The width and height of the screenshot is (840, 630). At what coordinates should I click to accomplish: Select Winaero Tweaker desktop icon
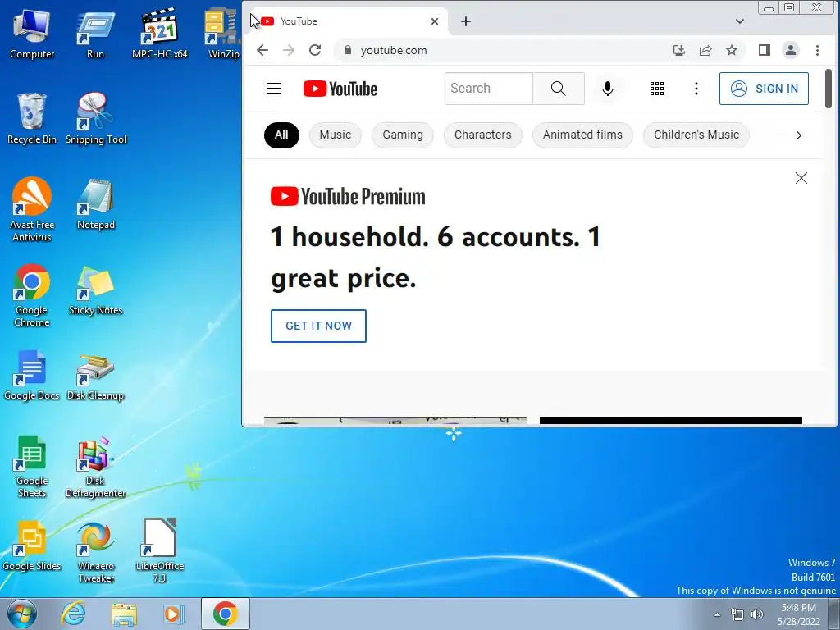[x=96, y=552]
